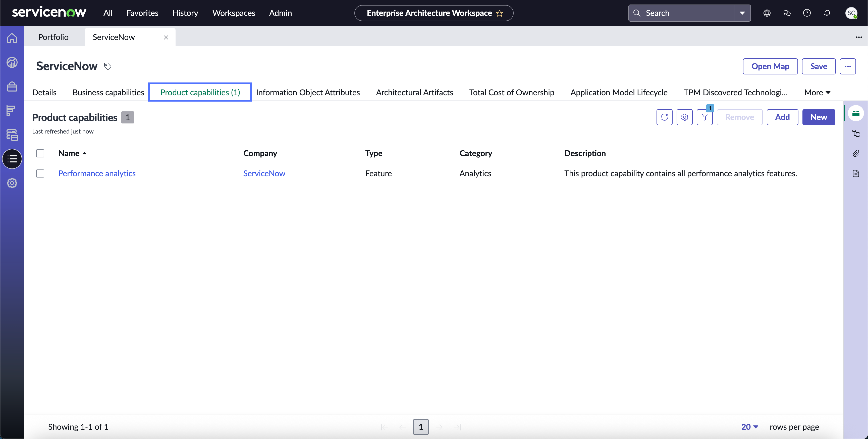Expand the search options dropdown arrow
Viewport: 868px width, 439px height.
point(742,13)
